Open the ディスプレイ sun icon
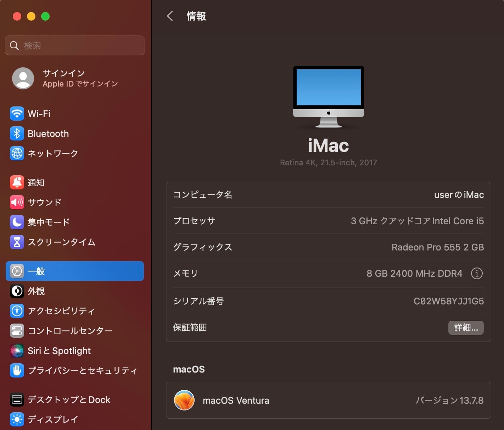 17,419
